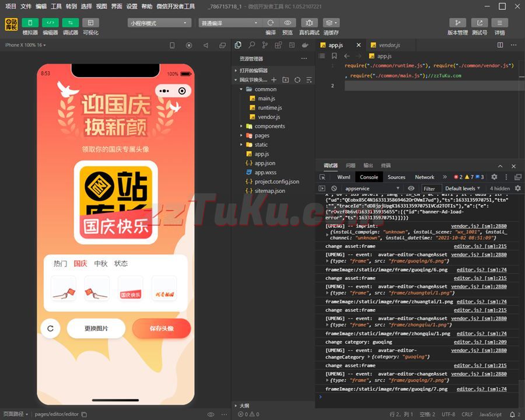Toggle the simulator panel button
The width and height of the screenshot is (525, 420).
coord(30,23)
